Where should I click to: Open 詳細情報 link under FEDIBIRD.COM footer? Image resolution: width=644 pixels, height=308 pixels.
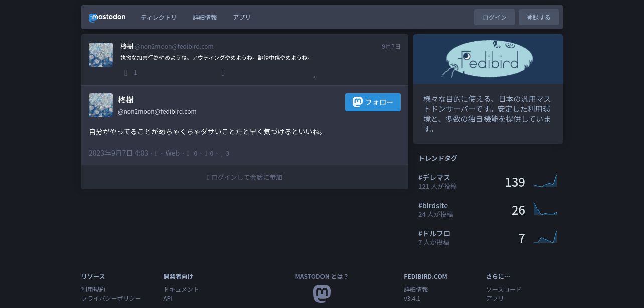coord(416,289)
